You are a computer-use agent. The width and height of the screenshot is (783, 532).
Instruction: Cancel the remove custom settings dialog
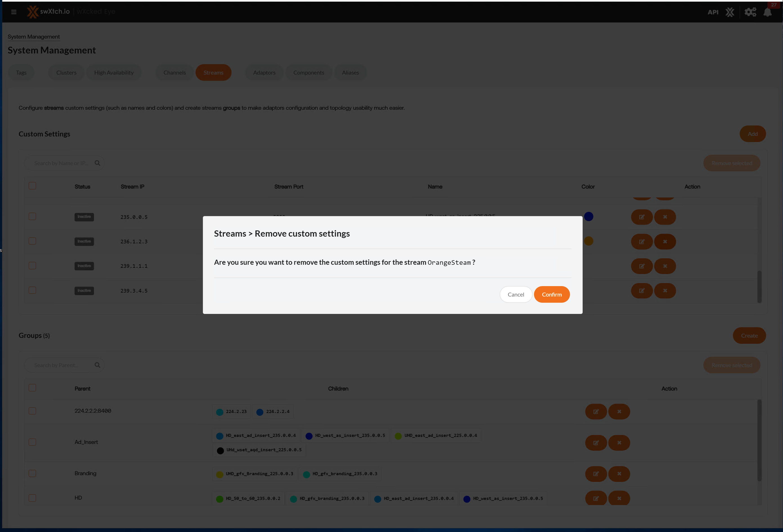pyautogui.click(x=515, y=295)
